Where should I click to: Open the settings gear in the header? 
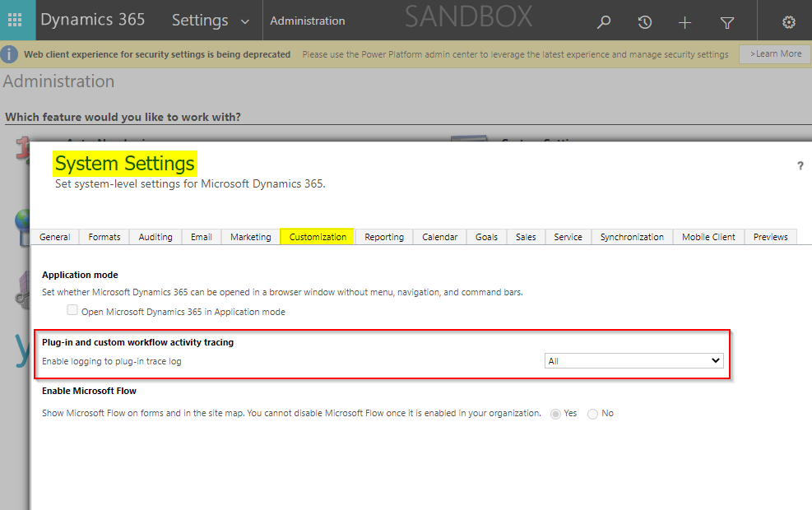click(x=788, y=22)
